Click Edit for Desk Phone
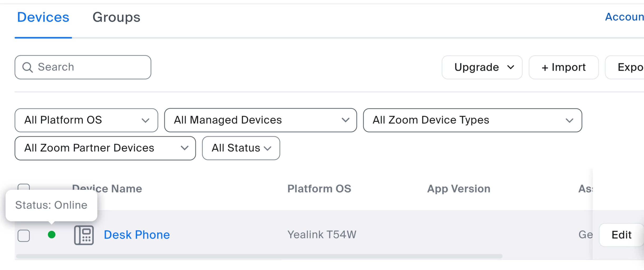 coord(621,235)
